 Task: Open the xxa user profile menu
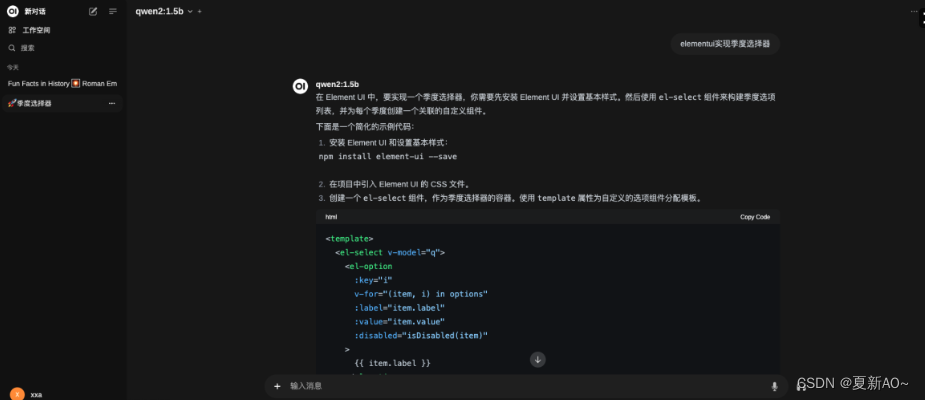point(63,394)
